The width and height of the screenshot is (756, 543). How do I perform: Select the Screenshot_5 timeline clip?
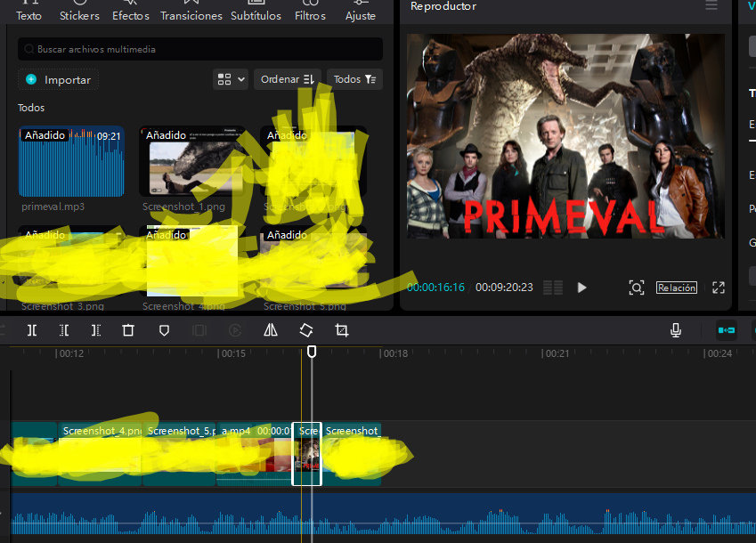(179, 454)
